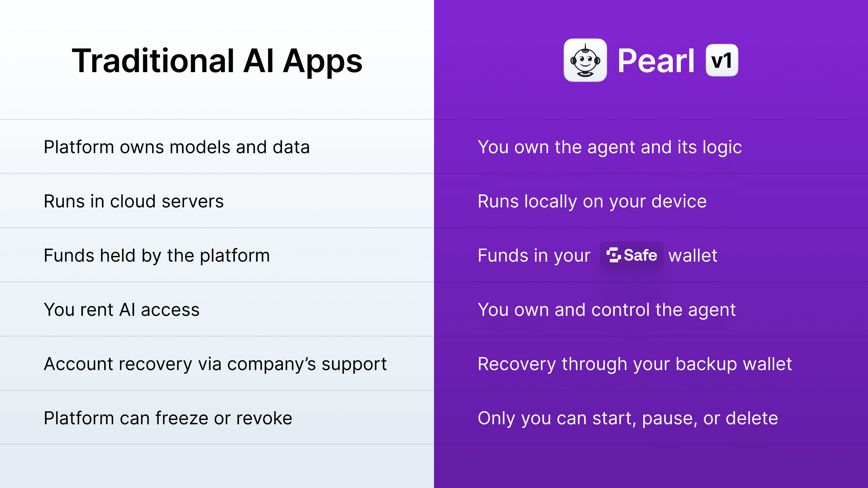Click the "Funds in your" text
This screenshot has height=488, width=868.
tap(534, 256)
